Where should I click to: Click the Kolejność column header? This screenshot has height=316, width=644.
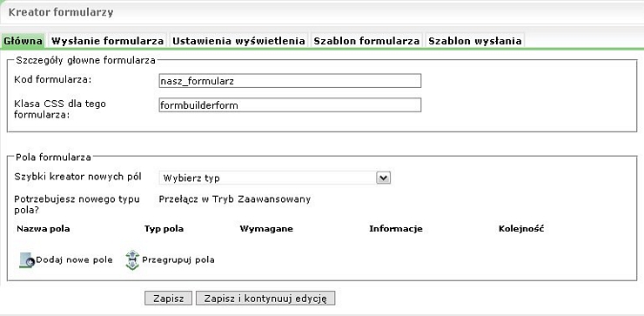click(x=521, y=229)
